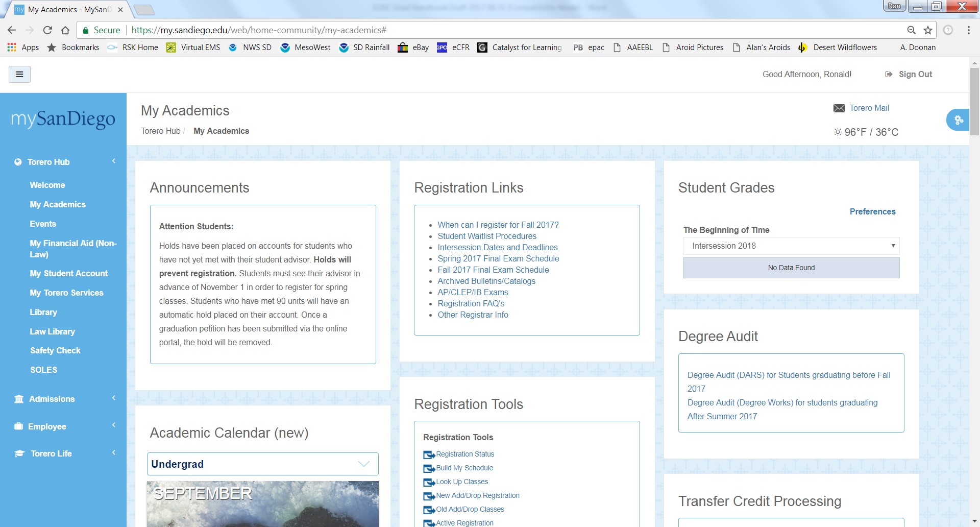Click the Registration Status arrow icon
980x527 pixels.
(429, 454)
